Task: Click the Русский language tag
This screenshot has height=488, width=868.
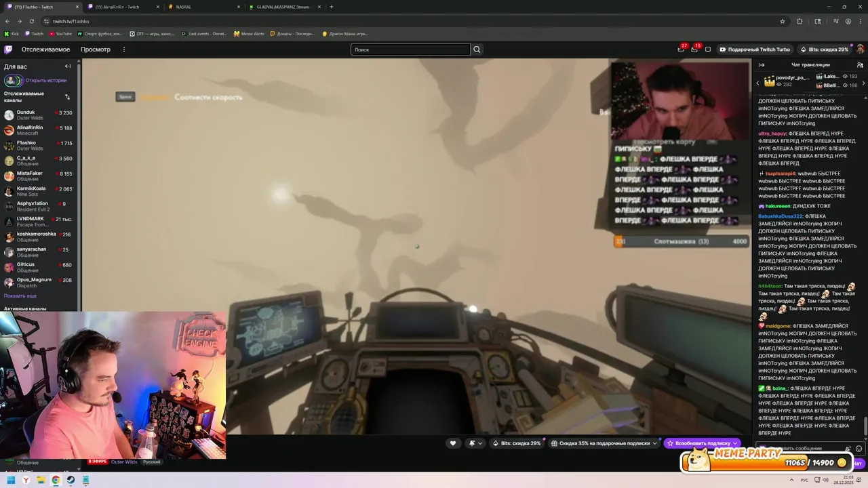Action: click(x=151, y=462)
